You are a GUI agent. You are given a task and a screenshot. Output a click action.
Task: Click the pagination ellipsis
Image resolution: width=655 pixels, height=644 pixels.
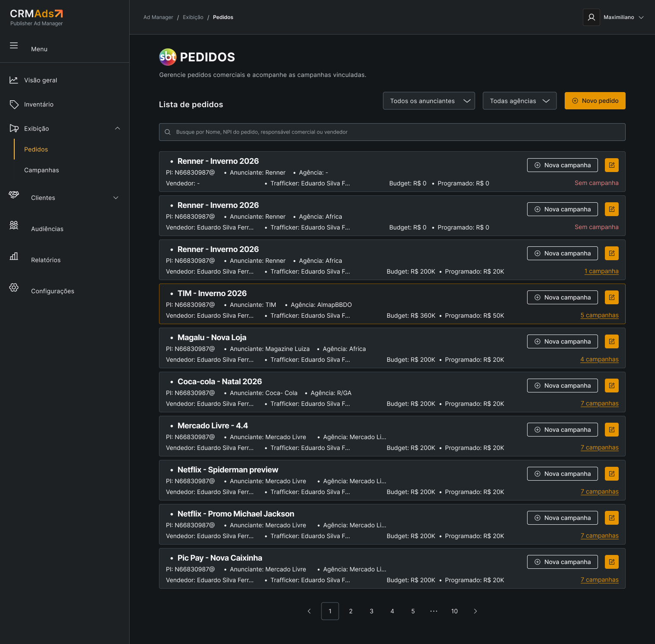(434, 611)
